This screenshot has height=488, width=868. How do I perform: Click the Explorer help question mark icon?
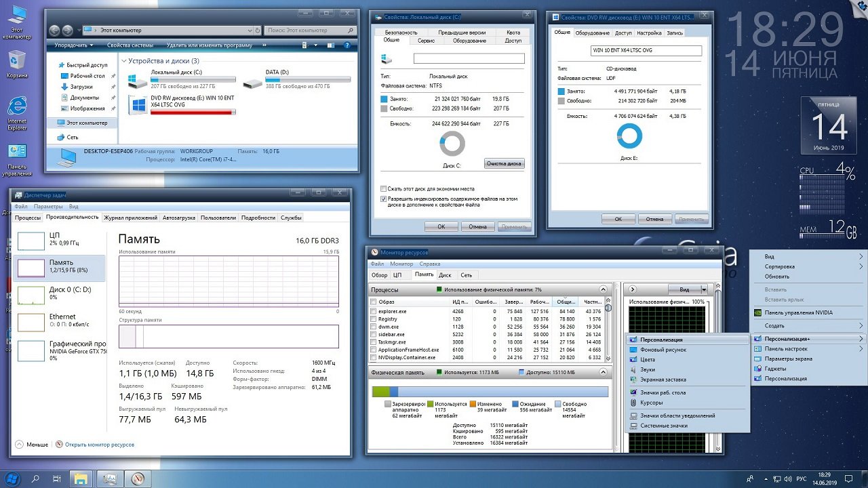[x=347, y=45]
